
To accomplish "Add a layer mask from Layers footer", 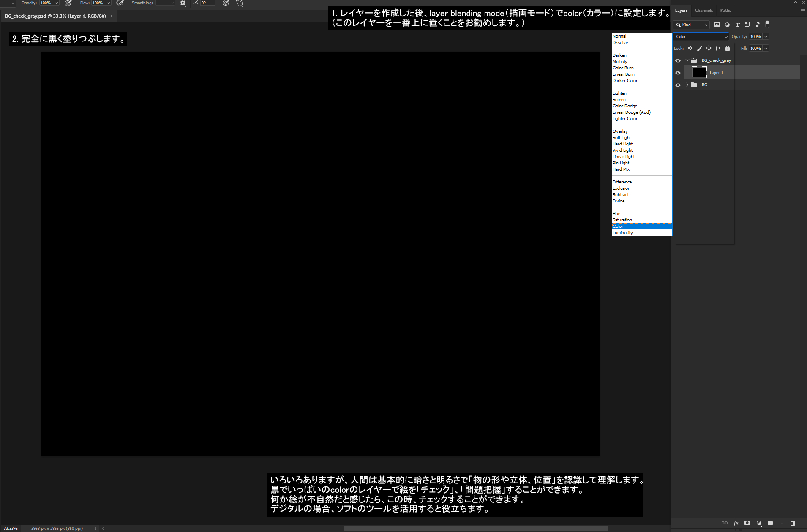I will pyautogui.click(x=747, y=523).
